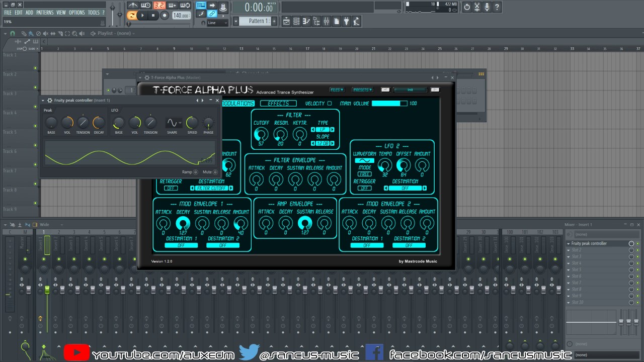Click the tempo field showing 140
The height and width of the screenshot is (362, 644).
tap(181, 16)
